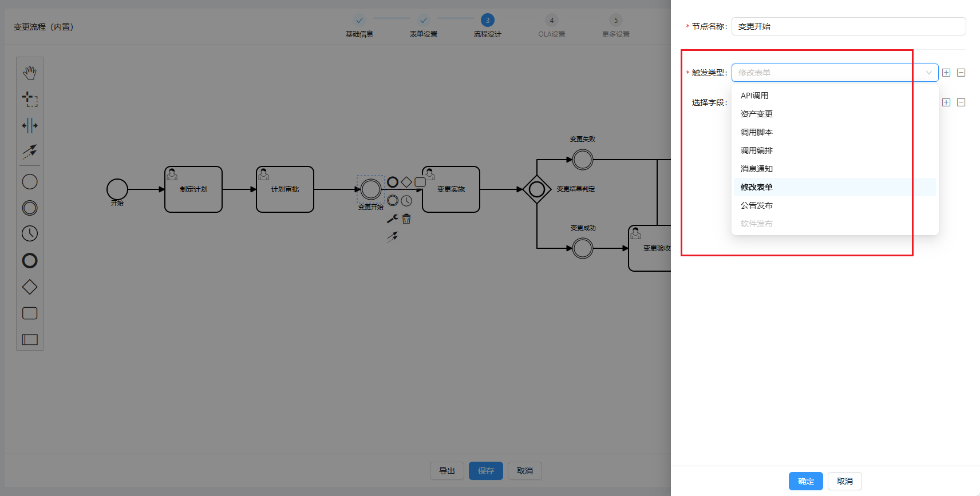The height and width of the screenshot is (496, 980).
Task: Select the 变更验收 task node
Action: pos(650,248)
